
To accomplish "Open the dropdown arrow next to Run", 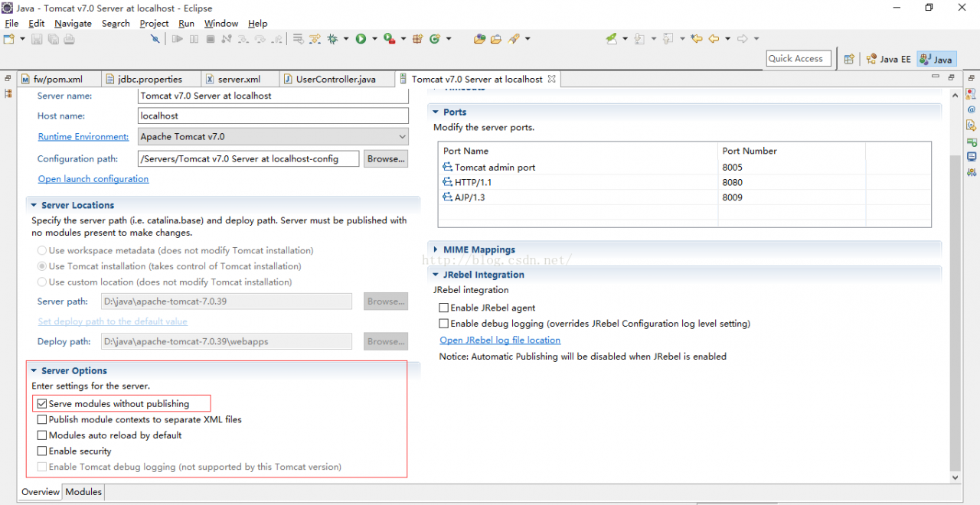I will coord(374,38).
